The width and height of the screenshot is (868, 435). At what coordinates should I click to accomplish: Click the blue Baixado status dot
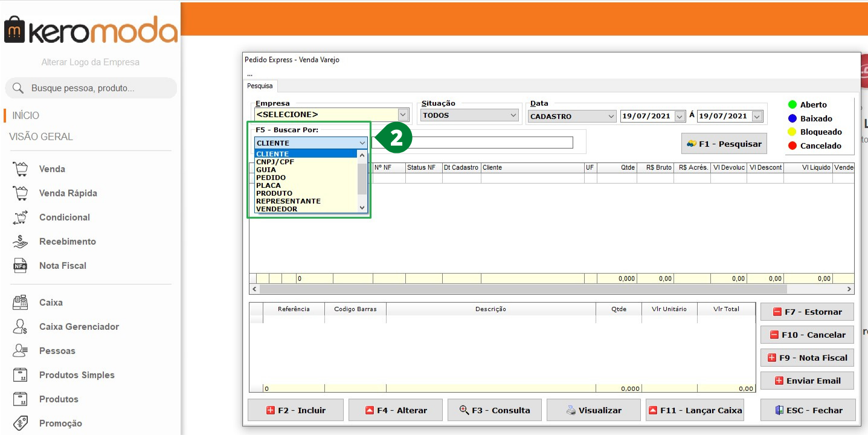pos(792,118)
